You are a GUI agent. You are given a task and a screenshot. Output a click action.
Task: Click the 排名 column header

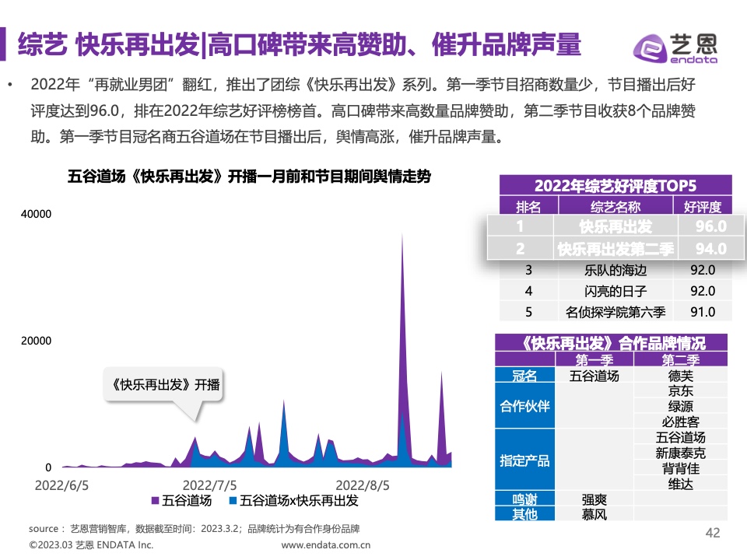(x=528, y=207)
